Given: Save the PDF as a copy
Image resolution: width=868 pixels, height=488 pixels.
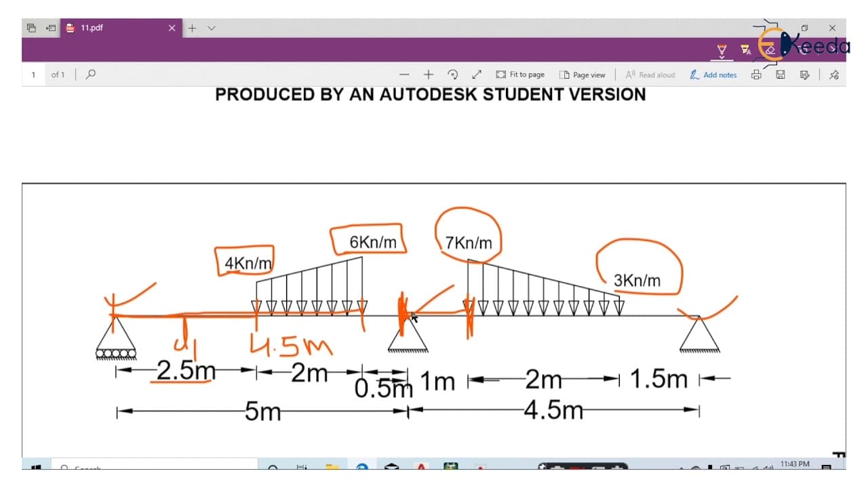Looking at the screenshot, I should point(805,75).
